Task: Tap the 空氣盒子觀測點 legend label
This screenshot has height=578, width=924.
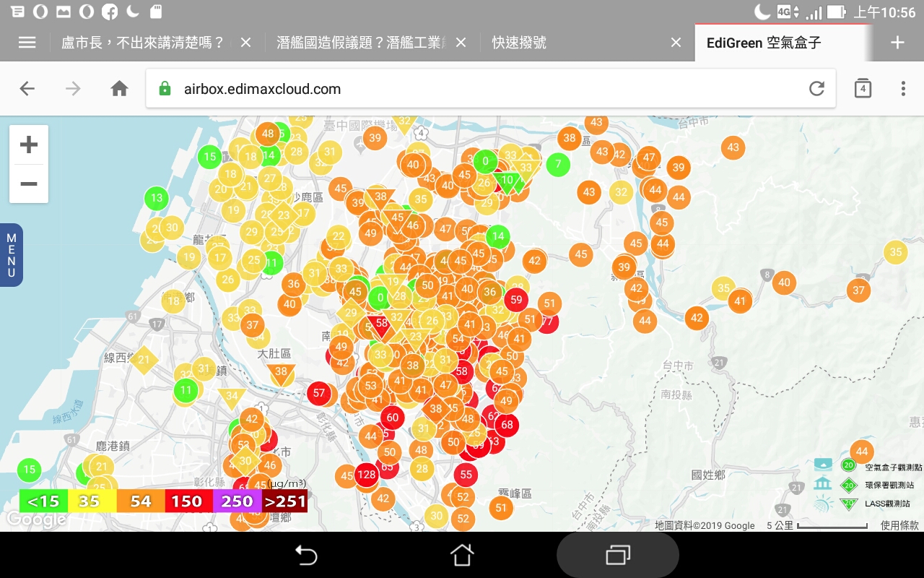Action: click(x=893, y=467)
